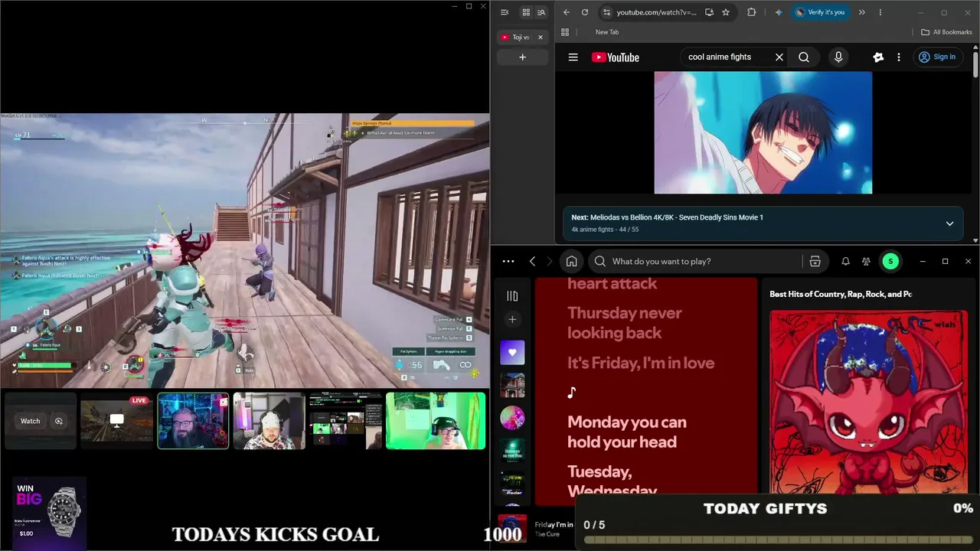The height and width of the screenshot is (551, 980).
Task: Click the 'Verify it's you' profile button
Action: (820, 12)
